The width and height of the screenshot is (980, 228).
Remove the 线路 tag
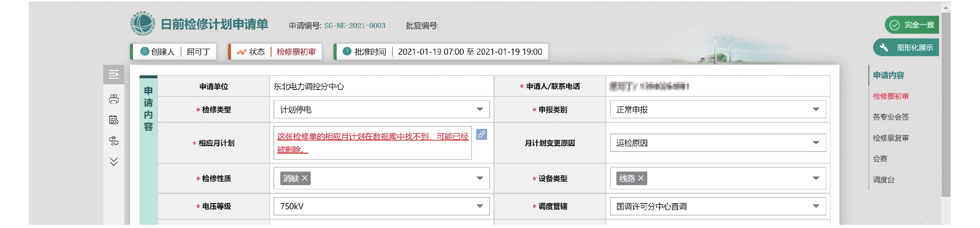(x=641, y=178)
